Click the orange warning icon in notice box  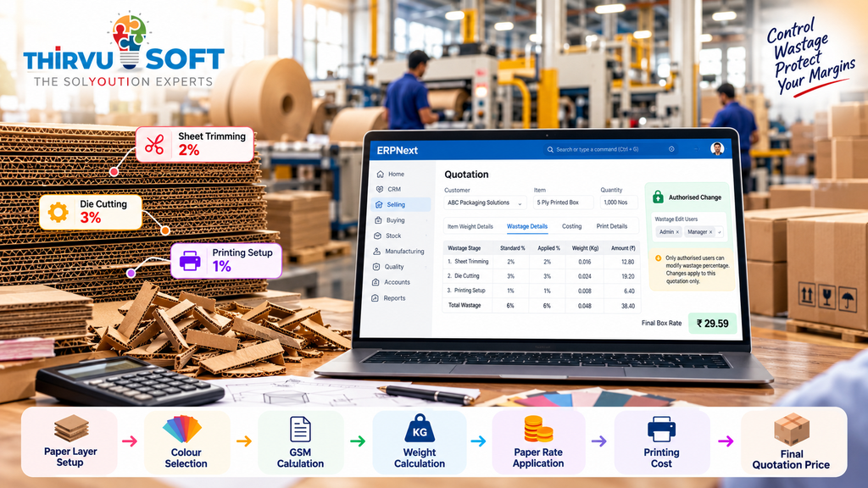click(658, 258)
